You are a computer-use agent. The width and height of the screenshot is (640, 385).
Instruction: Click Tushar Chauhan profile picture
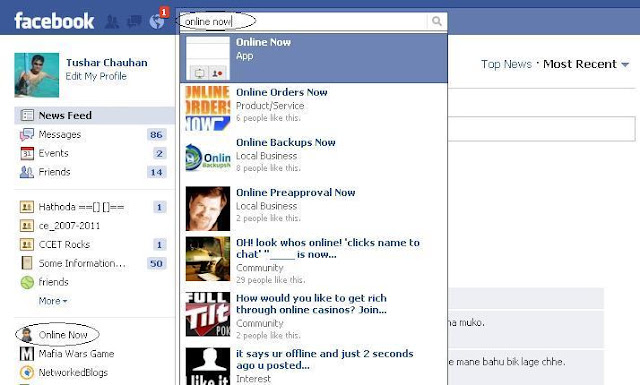[x=37, y=75]
